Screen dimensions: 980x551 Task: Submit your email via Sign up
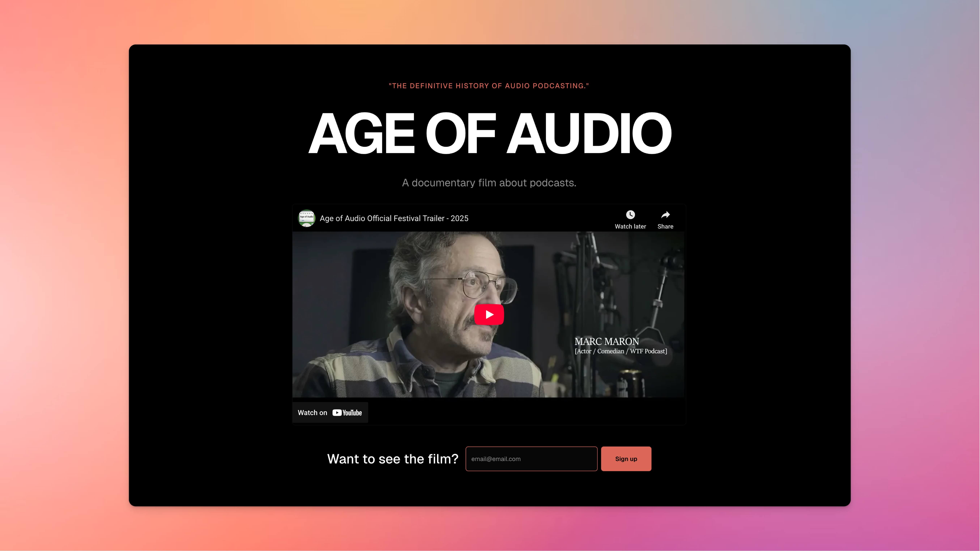point(626,459)
